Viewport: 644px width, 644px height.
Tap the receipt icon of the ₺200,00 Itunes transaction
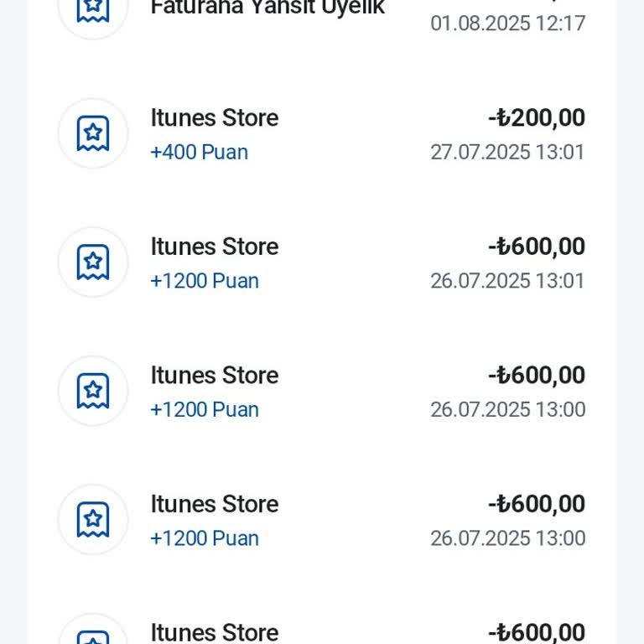pyautogui.click(x=93, y=133)
